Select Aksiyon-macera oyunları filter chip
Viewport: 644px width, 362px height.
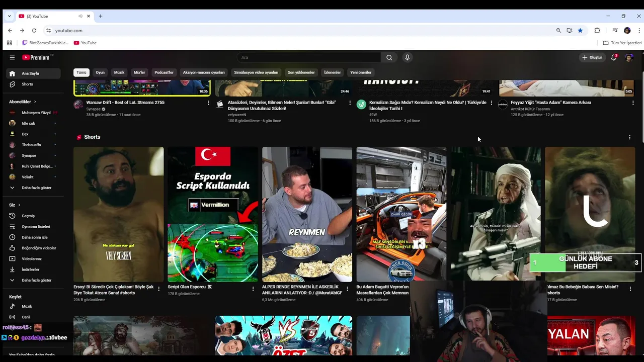204,72
